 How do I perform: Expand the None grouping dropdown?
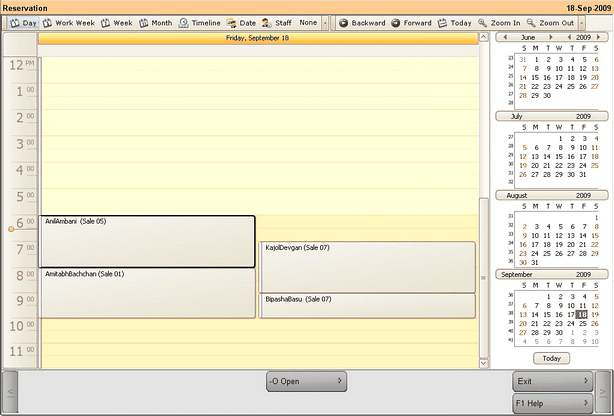pos(326,22)
